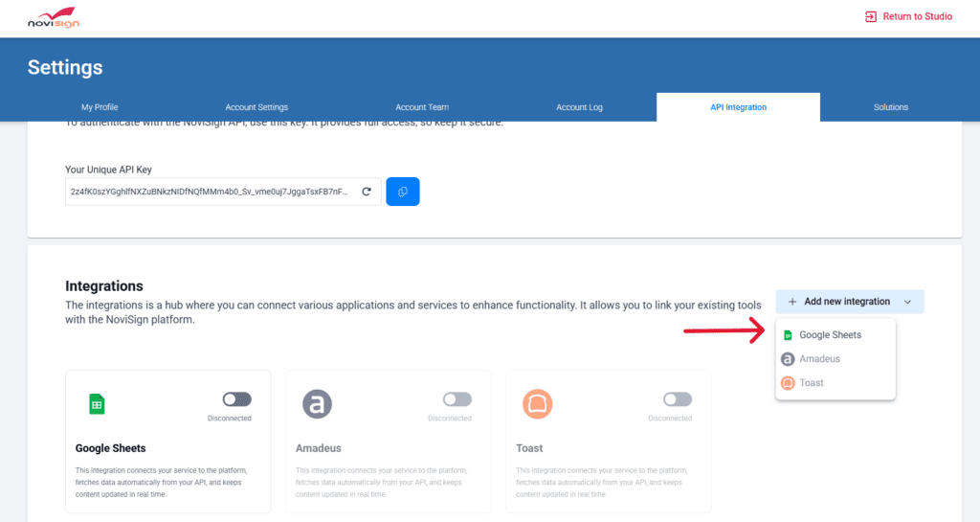Click the Amadeus card icon
Image resolution: width=980 pixels, height=522 pixels.
point(317,403)
